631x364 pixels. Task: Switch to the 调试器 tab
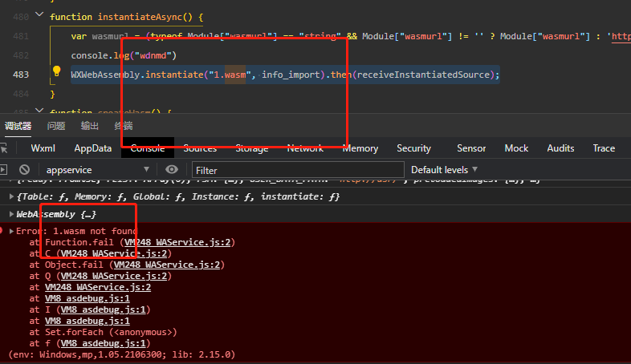pos(18,126)
